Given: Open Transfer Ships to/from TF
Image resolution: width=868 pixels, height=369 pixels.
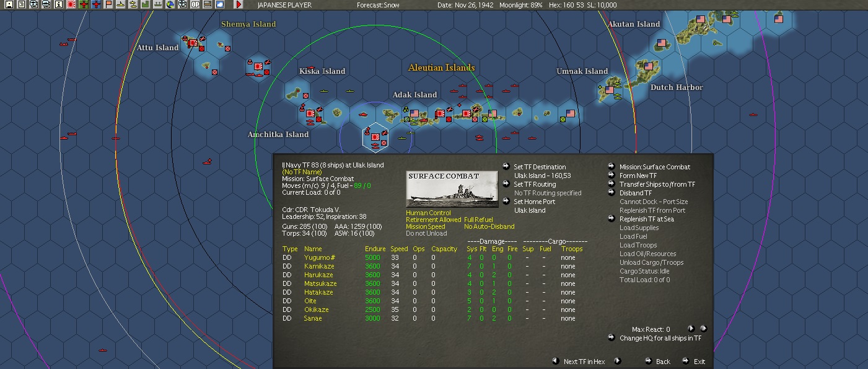Looking at the screenshot, I should (x=657, y=184).
